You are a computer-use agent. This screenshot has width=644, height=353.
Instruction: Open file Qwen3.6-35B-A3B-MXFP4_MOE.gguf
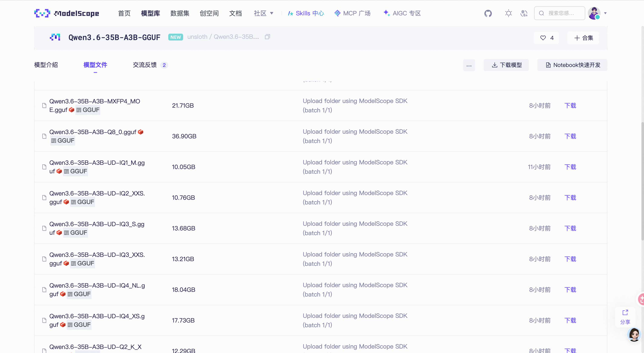(95, 106)
